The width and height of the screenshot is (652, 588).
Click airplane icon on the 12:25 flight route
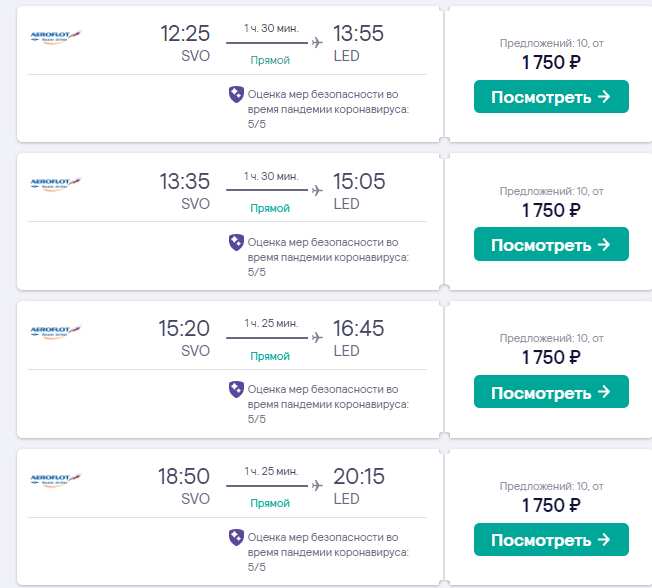[317, 42]
